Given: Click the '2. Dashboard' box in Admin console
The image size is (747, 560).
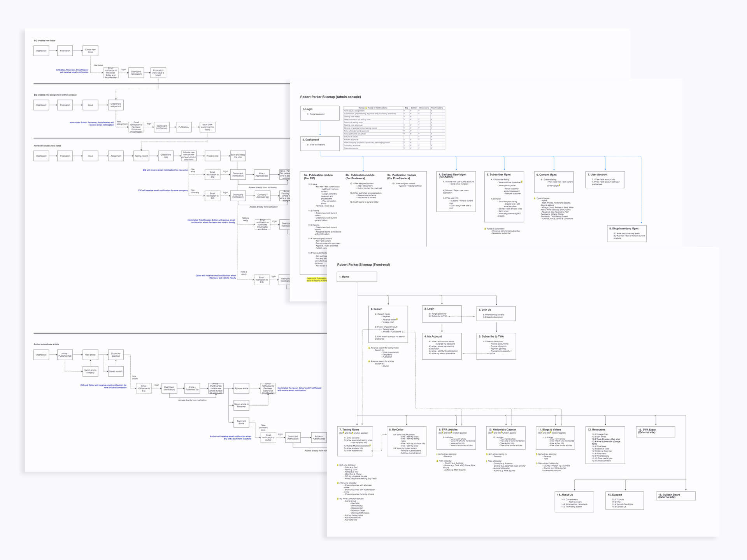Looking at the screenshot, I should click(320, 143).
